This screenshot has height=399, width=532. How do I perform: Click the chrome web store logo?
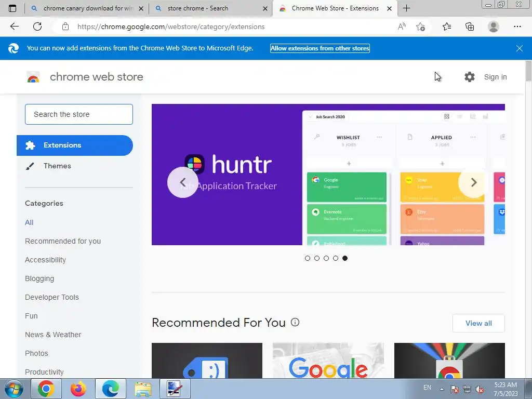point(33,77)
